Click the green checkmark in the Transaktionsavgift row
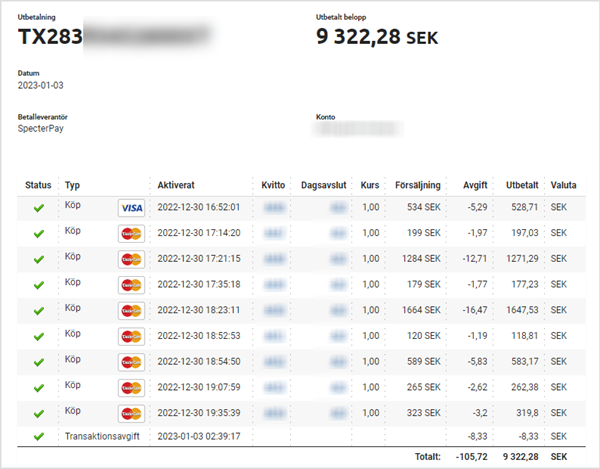 click(x=39, y=436)
